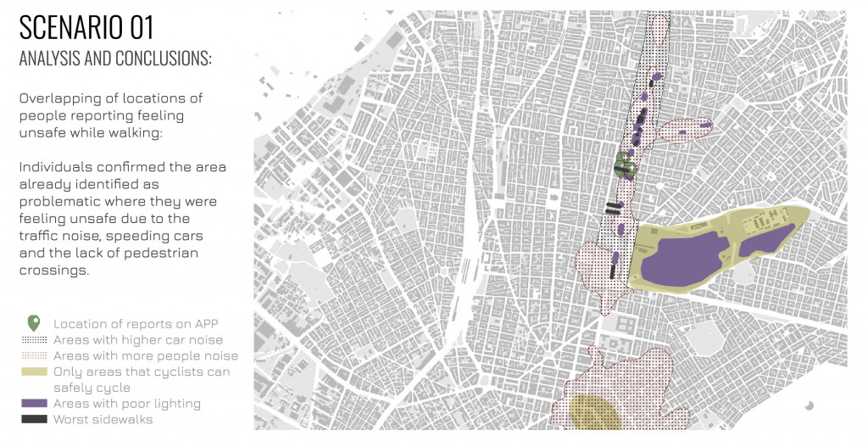This screenshot has width=868, height=447.
Task: Click the "Areas with higher car noise" label
Action: [140, 339]
